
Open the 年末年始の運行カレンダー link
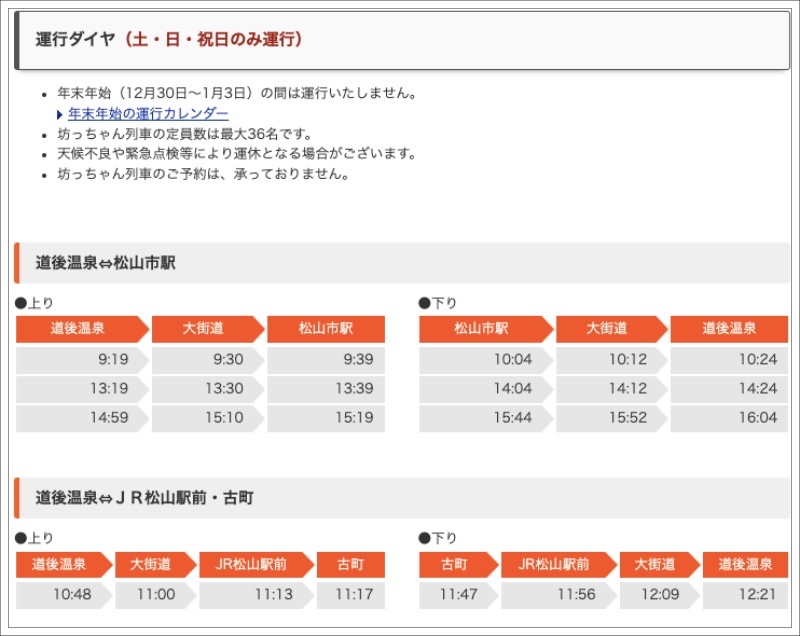pos(148,114)
